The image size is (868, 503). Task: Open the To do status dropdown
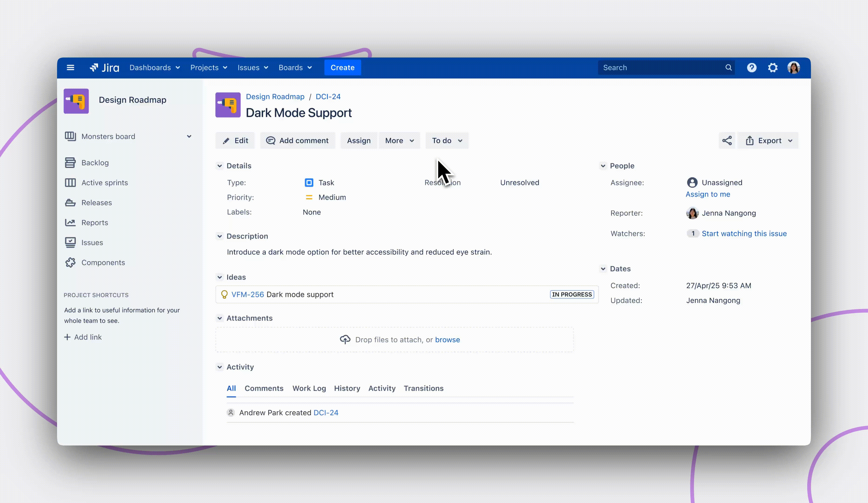click(447, 140)
